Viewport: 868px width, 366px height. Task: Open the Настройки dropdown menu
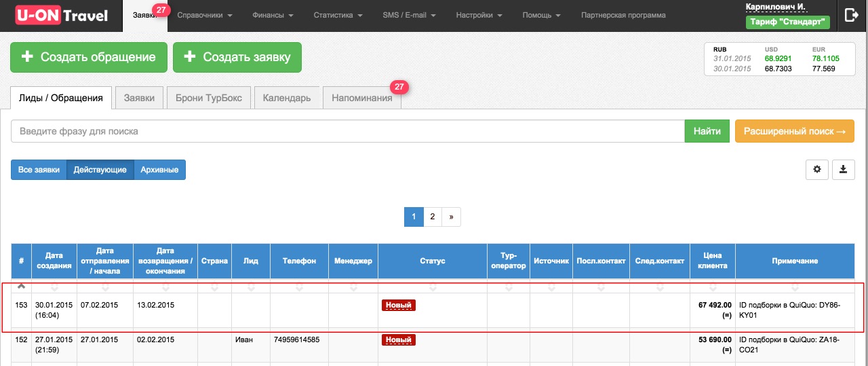coord(479,15)
